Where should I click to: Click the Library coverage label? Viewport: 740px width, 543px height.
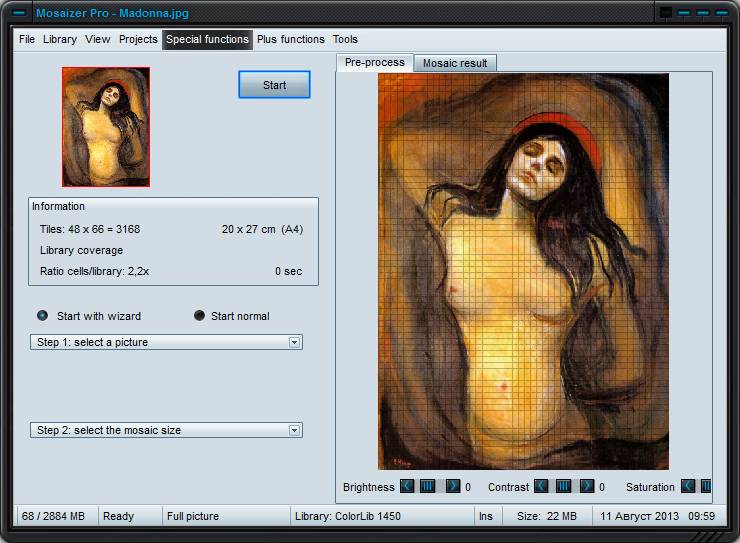tap(81, 251)
